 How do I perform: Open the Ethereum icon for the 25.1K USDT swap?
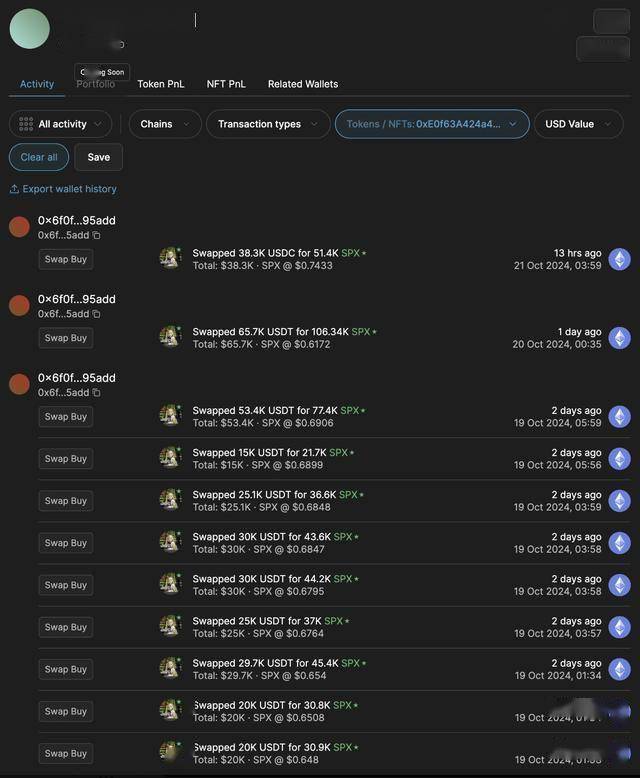point(620,501)
